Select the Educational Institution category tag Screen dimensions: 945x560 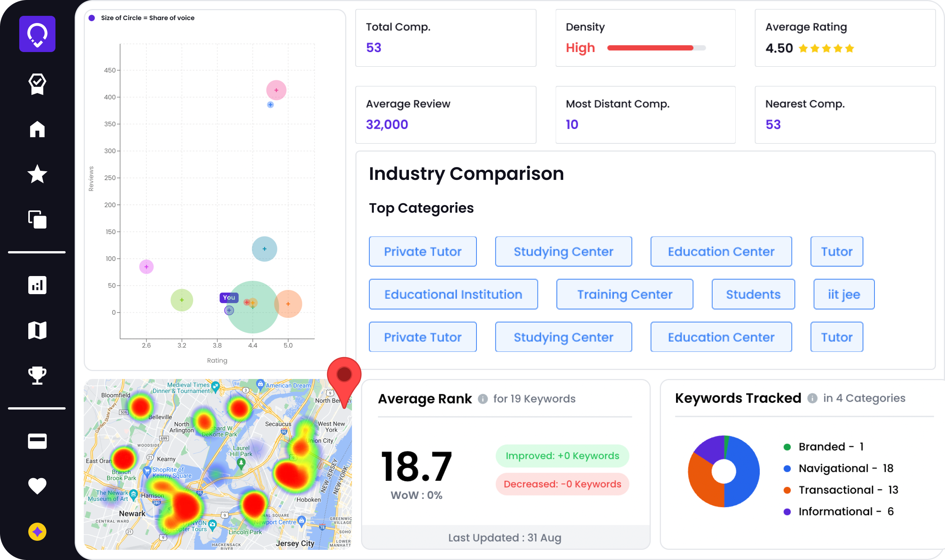point(453,295)
